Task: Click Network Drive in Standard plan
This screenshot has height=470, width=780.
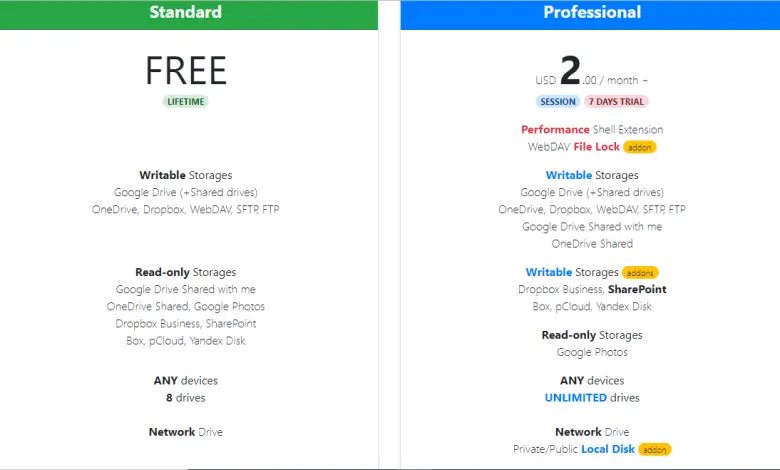Action: 186,432
